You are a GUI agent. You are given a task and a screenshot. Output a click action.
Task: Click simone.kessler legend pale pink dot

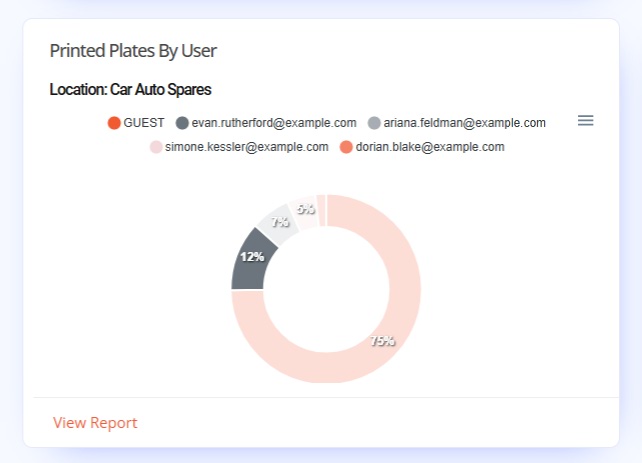tap(156, 147)
